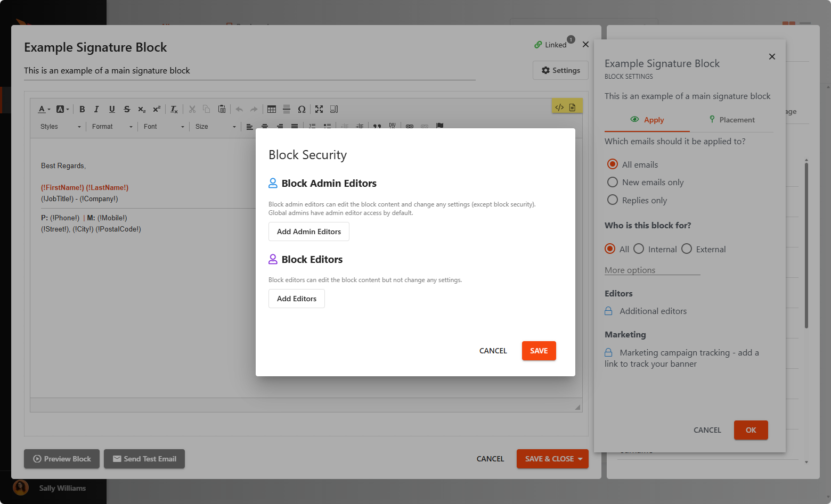The width and height of the screenshot is (831, 504).
Task: Apply italic formatting from the toolbar
Action: [x=96, y=109]
